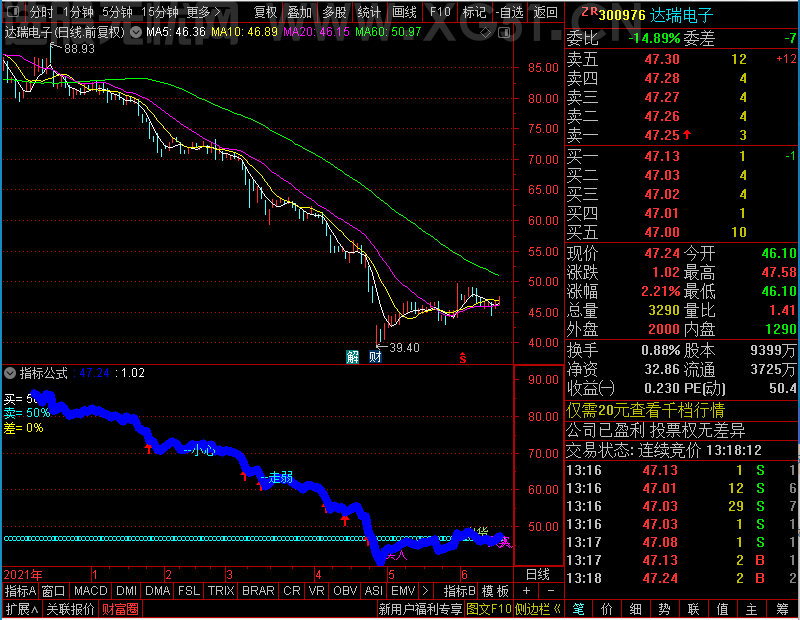
Task: Select 联 related tab in sidebar
Action: click(693, 609)
